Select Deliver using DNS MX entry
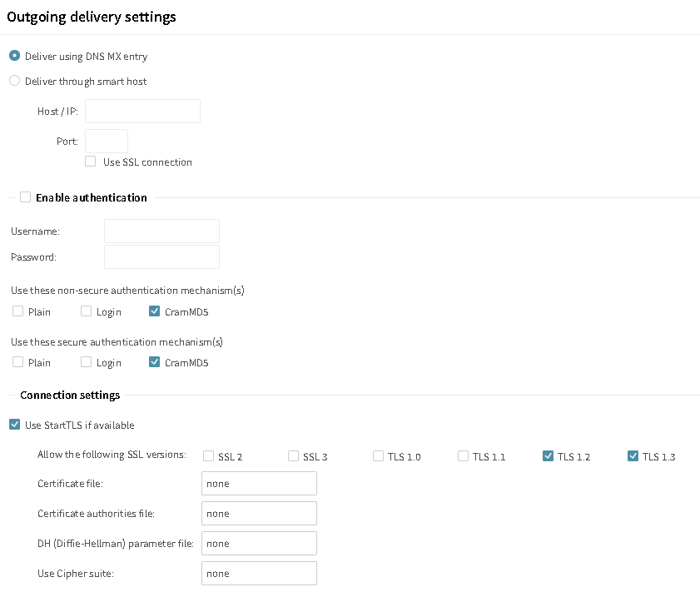Image resolution: width=700 pixels, height=592 pixels. 15,56
